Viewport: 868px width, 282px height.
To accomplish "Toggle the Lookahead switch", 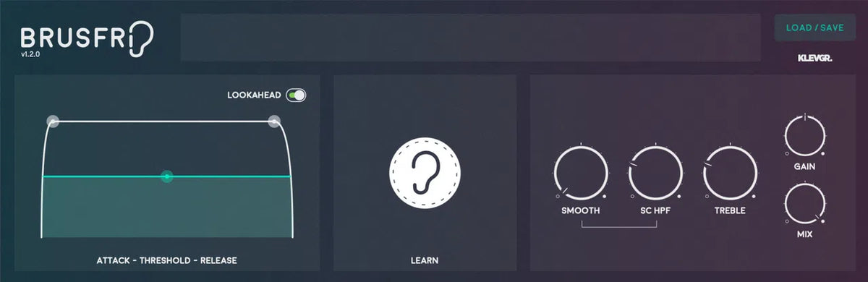I will tap(296, 95).
